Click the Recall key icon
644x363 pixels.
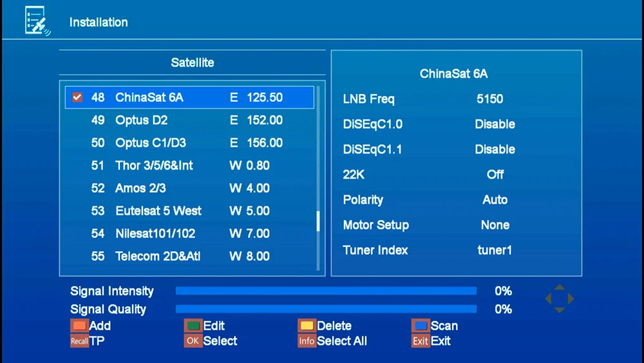79,341
